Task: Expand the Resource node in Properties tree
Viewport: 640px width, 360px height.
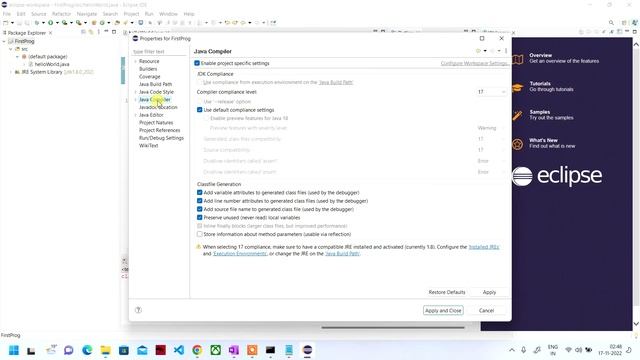Action: pyautogui.click(x=136, y=61)
